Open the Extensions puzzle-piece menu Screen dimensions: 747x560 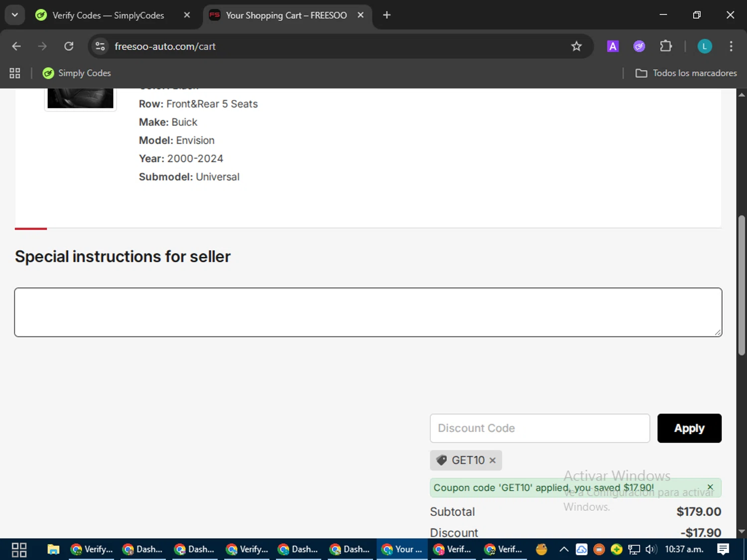666,46
